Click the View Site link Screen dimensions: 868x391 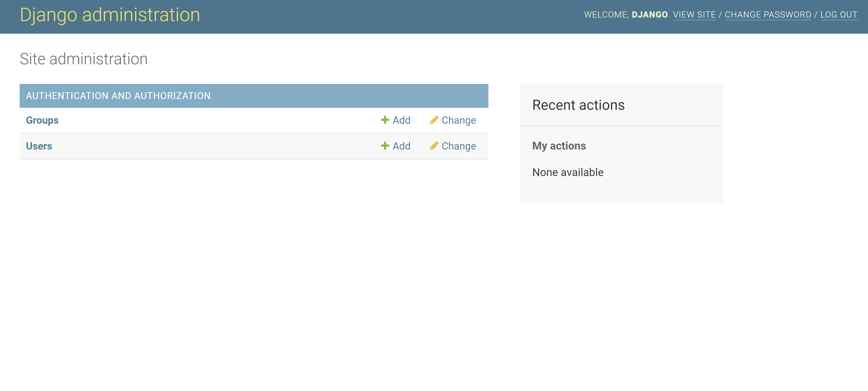[694, 15]
